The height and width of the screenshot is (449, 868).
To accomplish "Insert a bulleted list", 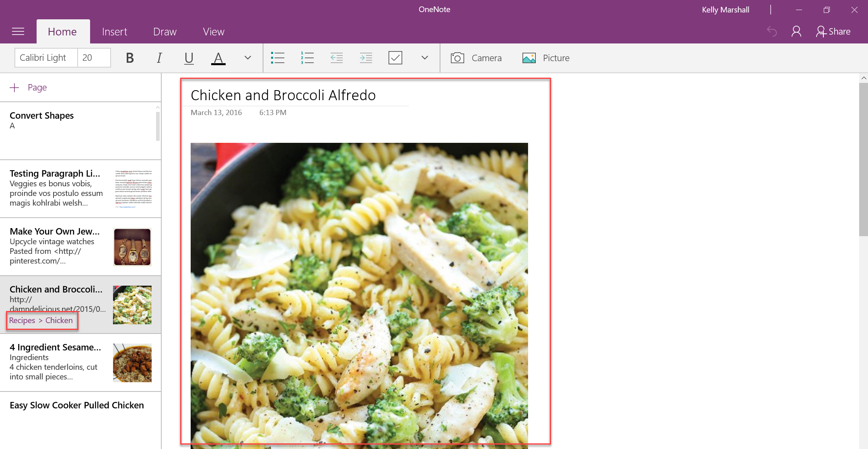I will (x=278, y=58).
